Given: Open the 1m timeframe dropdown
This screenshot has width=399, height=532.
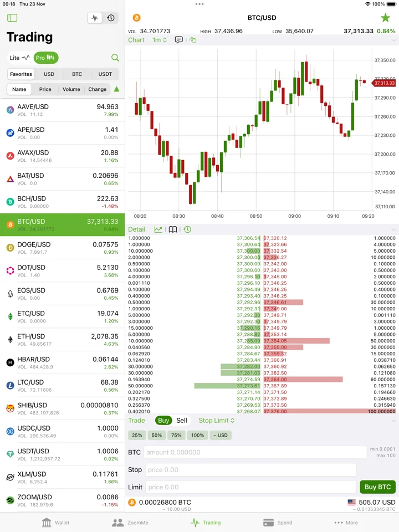Looking at the screenshot, I should (160, 40).
